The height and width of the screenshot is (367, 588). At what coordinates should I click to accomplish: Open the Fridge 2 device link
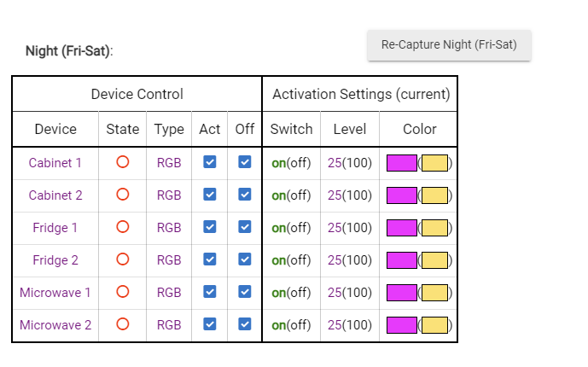click(55, 260)
